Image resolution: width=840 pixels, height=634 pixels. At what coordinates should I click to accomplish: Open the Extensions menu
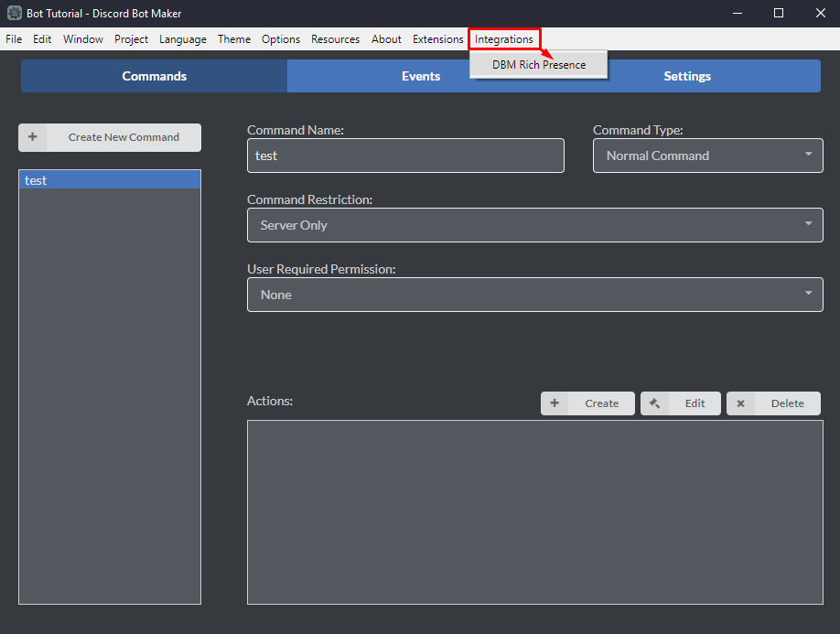437,39
